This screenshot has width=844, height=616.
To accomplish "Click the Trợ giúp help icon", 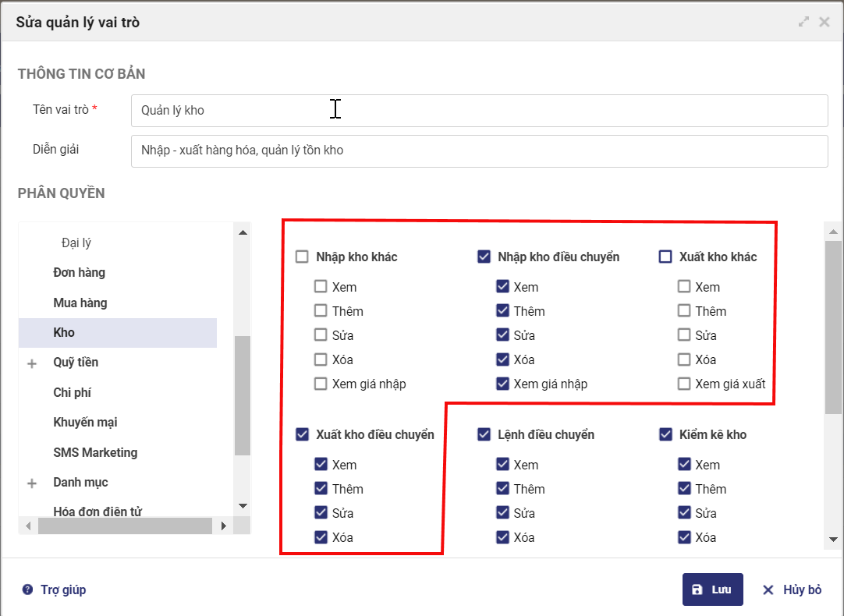I will 28,589.
